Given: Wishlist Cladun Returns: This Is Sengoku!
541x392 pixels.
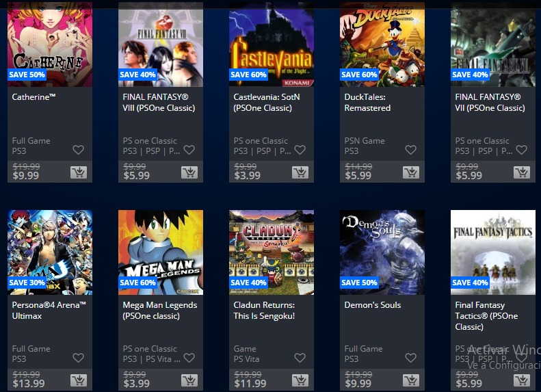Looking at the screenshot, I should [300, 358].
